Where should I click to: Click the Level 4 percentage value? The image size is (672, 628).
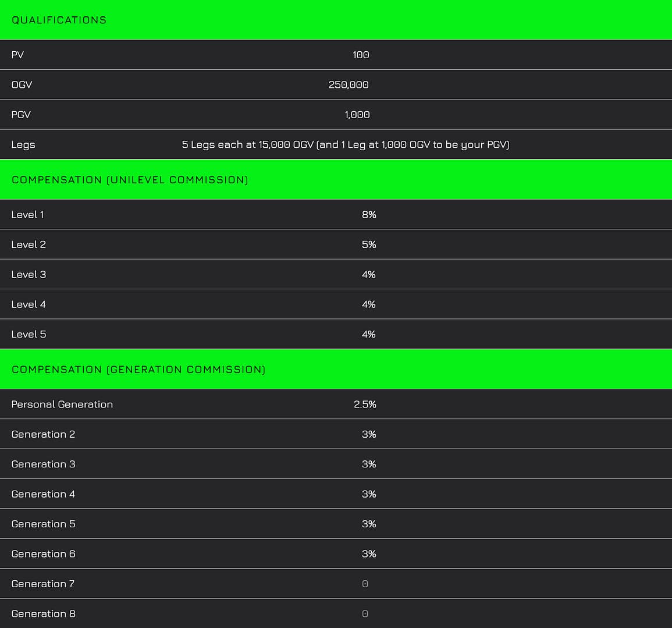point(369,304)
